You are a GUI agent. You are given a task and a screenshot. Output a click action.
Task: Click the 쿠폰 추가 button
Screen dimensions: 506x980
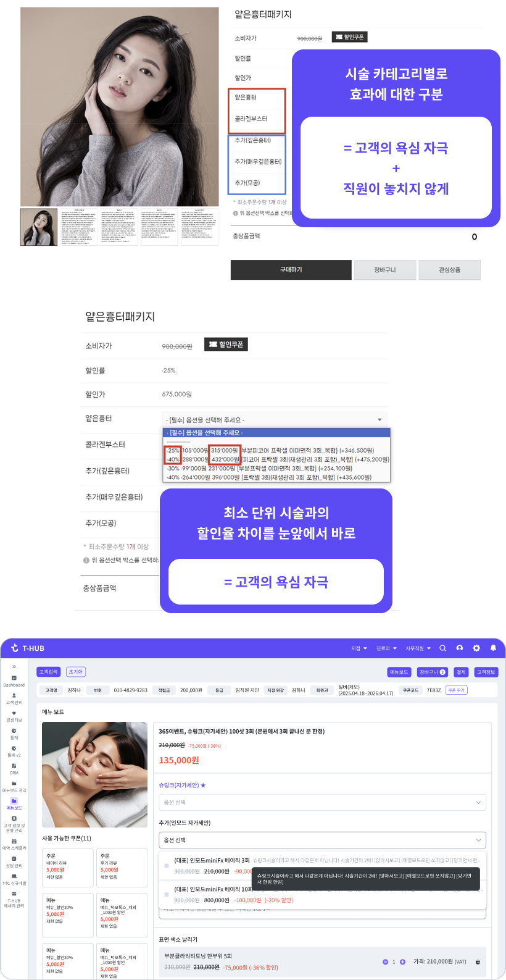456,690
